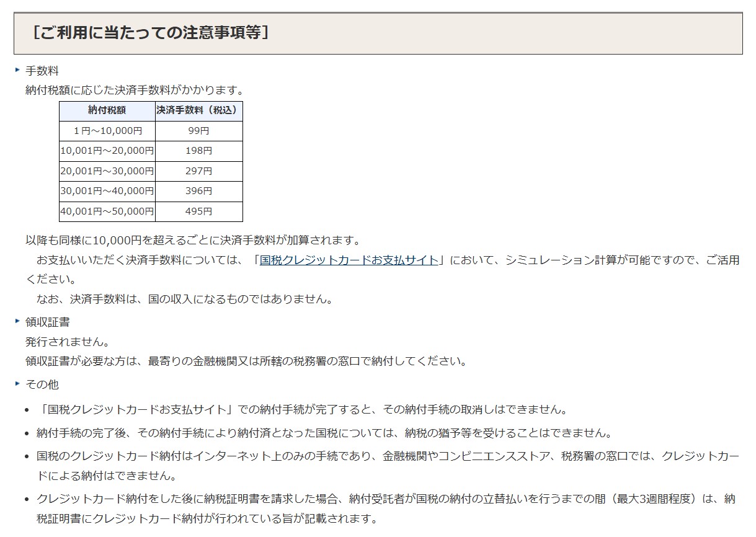Click the arrow marker beside 手数料
The width and height of the screenshot is (756, 537).
click(x=18, y=70)
